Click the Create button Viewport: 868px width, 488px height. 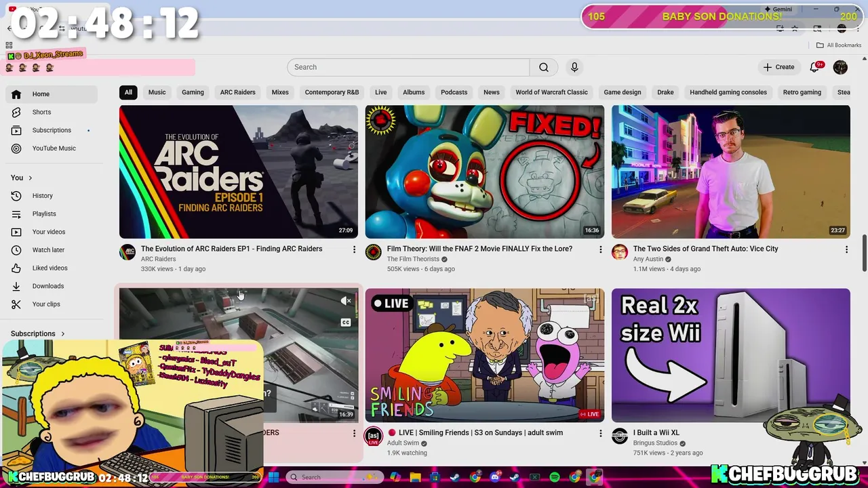coord(778,67)
